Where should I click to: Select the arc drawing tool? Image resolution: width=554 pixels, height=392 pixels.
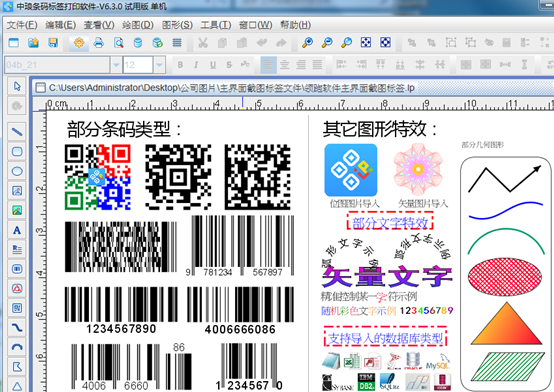pyautogui.click(x=17, y=347)
